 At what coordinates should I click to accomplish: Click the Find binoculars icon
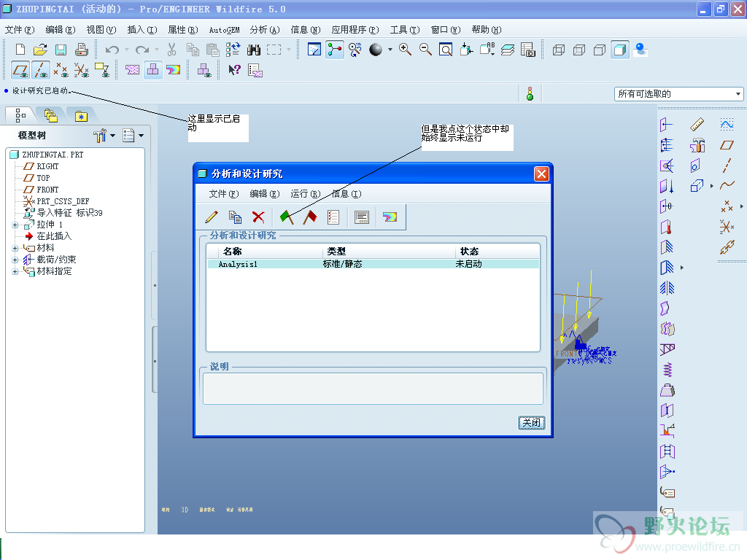[254, 50]
